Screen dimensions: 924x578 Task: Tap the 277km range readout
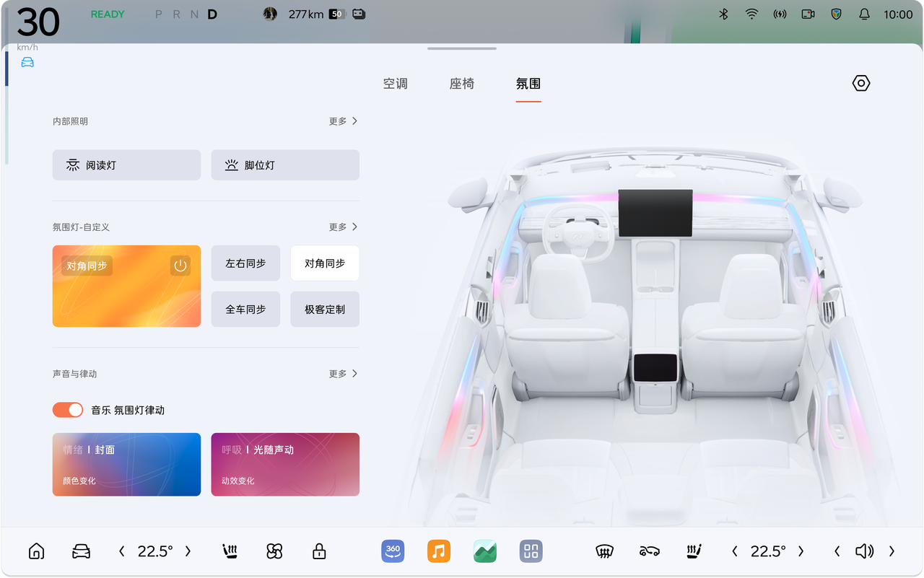(x=306, y=14)
